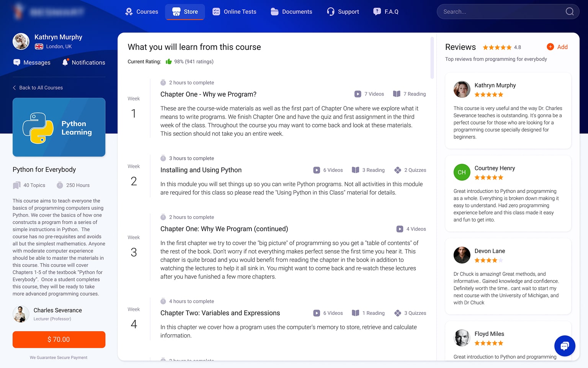Click Floyd Miles' reviewer avatar

click(462, 338)
